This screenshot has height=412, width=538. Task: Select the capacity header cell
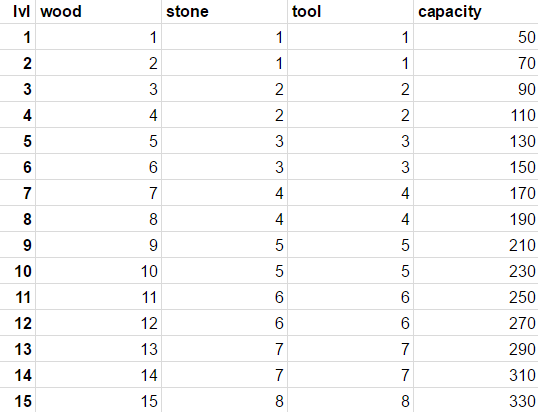pos(476,12)
